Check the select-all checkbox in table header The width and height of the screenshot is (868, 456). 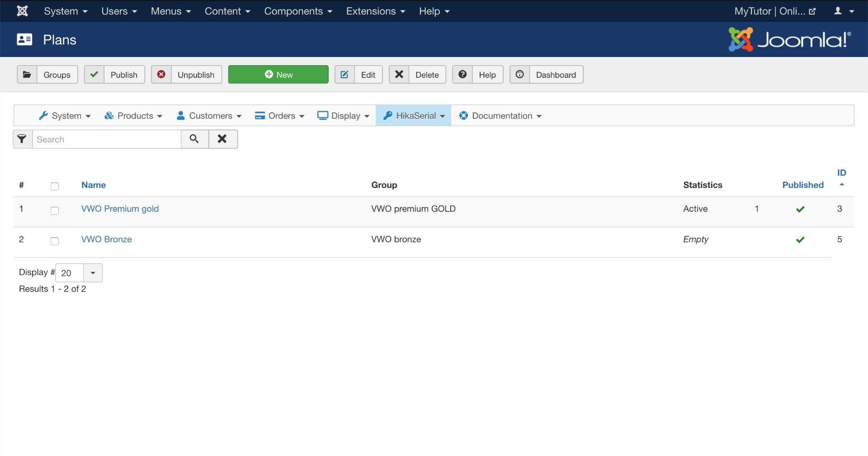[55, 186]
